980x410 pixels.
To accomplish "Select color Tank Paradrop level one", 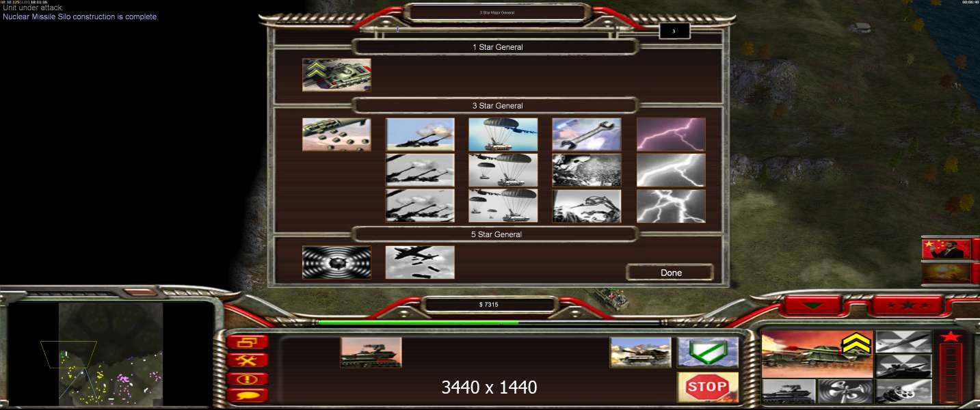I will coord(503,134).
